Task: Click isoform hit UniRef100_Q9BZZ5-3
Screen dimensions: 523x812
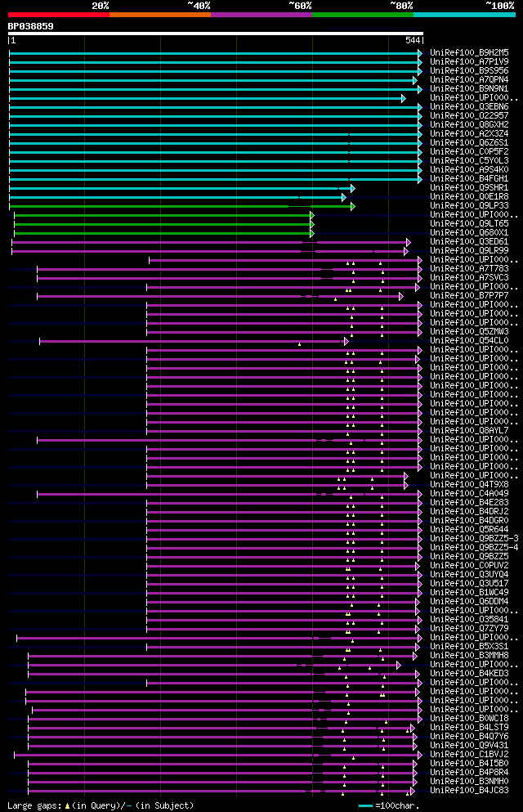Action: [474, 538]
